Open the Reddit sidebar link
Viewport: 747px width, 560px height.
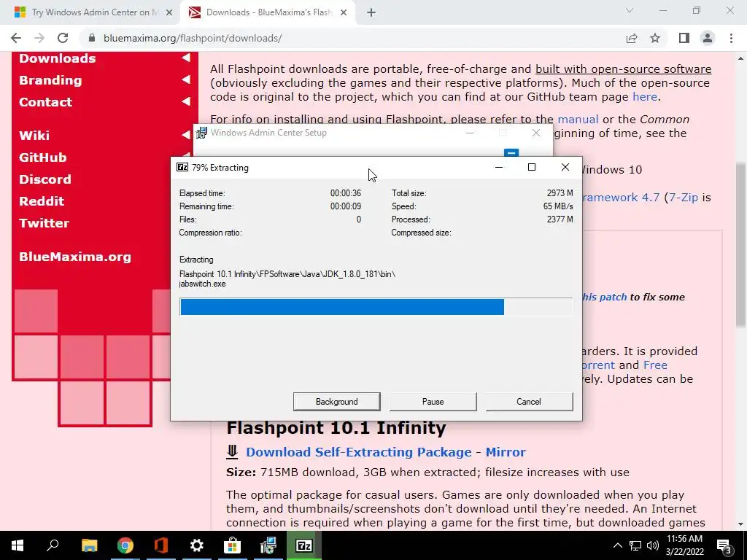(42, 201)
